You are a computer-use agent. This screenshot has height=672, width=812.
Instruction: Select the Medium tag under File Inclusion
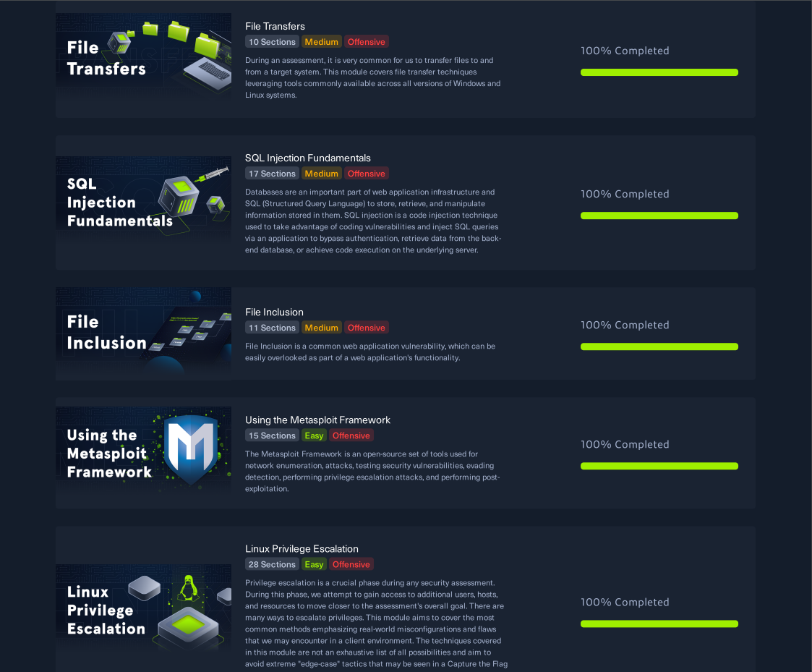[321, 328]
